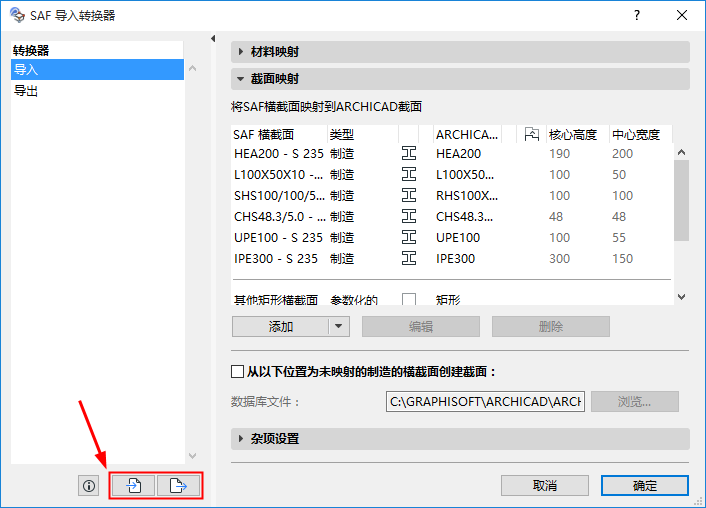Click profile icon in CHS48.3/5.0 row

[409, 217]
